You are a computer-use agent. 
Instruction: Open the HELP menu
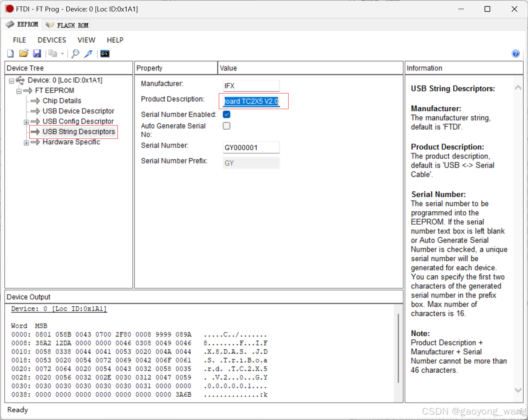115,40
